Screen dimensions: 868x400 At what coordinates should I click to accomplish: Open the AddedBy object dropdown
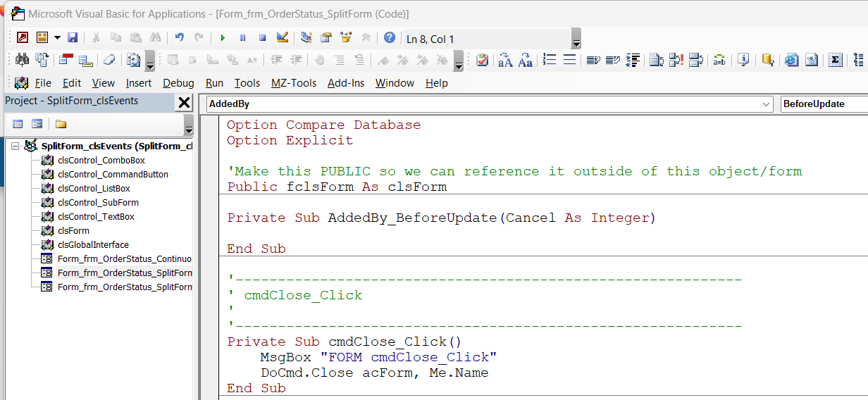(x=767, y=104)
